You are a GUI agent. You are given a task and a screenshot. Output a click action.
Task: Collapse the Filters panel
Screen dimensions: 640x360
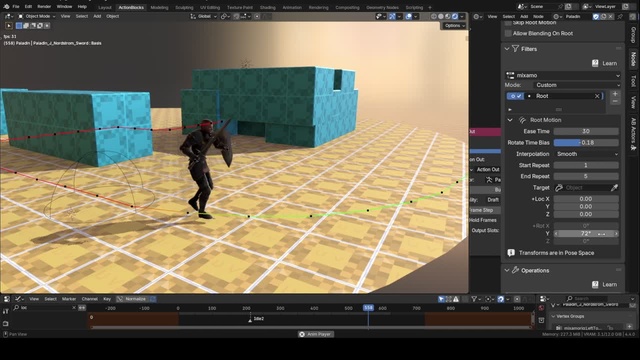point(507,49)
